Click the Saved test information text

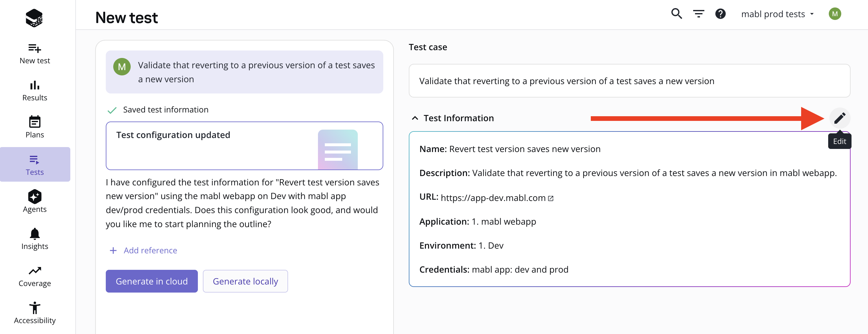click(166, 110)
